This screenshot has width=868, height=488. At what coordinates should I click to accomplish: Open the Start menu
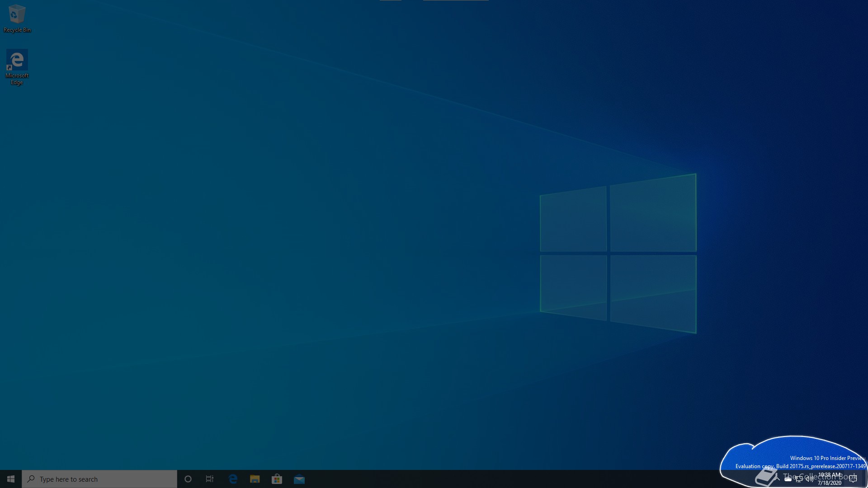[x=11, y=479]
